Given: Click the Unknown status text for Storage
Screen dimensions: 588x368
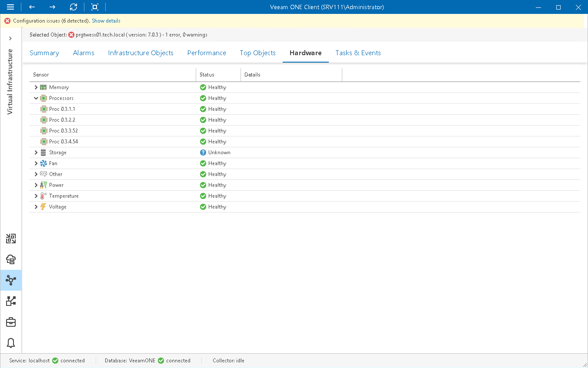Looking at the screenshot, I should click(x=219, y=153).
